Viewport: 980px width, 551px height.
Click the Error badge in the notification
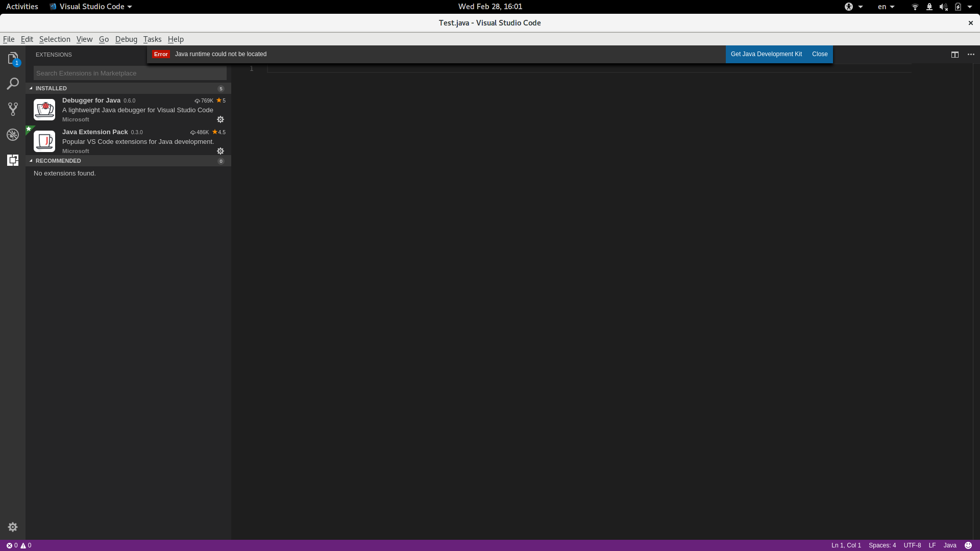click(x=161, y=54)
